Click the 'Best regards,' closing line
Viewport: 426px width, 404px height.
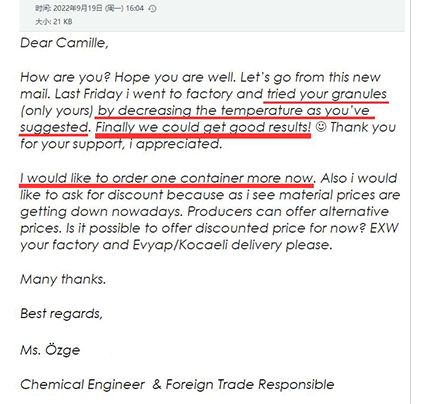tap(61, 314)
